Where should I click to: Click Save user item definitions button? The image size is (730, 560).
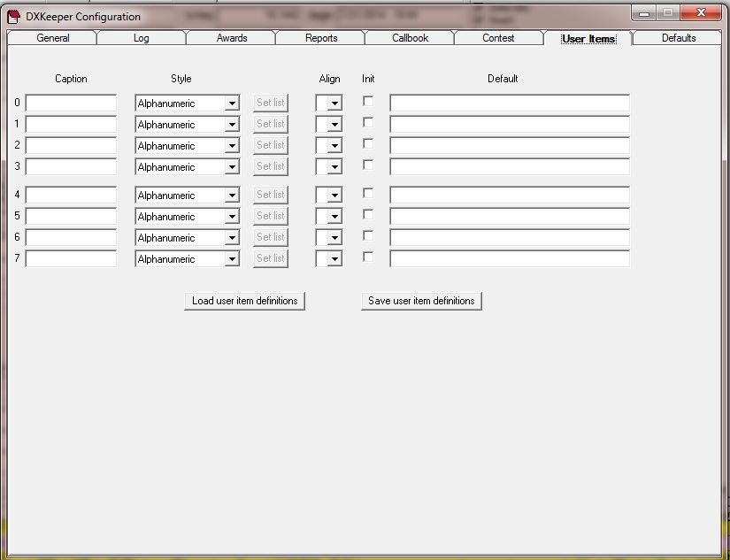coord(421,301)
